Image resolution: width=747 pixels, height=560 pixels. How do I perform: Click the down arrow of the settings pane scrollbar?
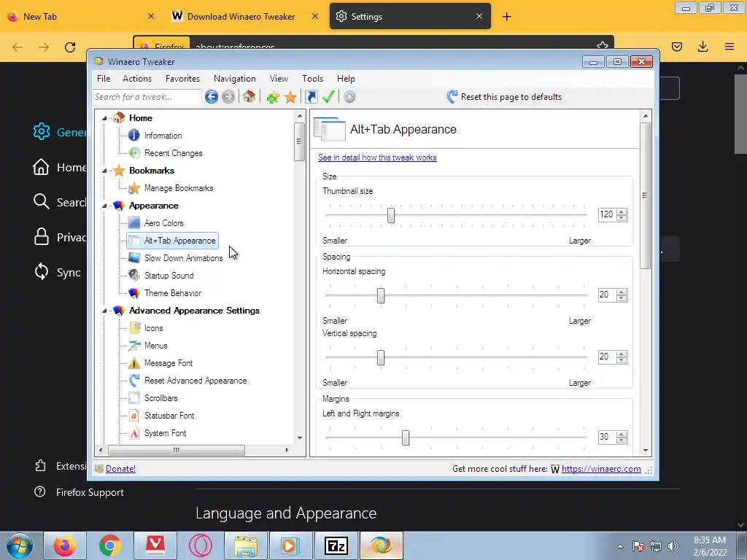[x=646, y=451]
